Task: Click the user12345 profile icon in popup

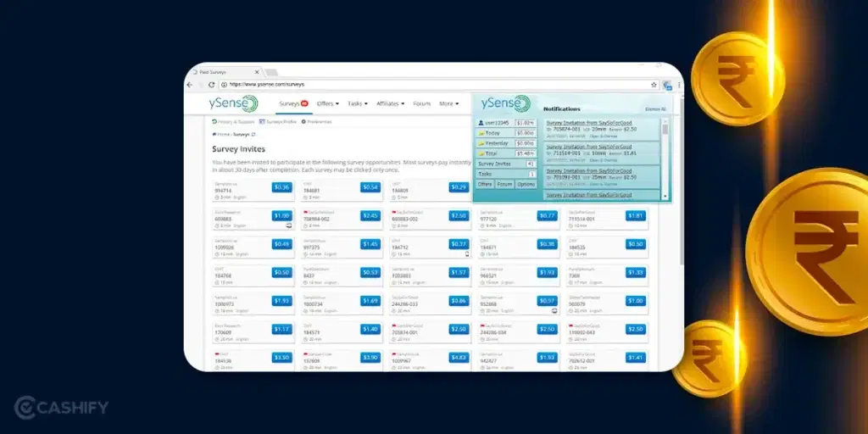Action: [481, 123]
